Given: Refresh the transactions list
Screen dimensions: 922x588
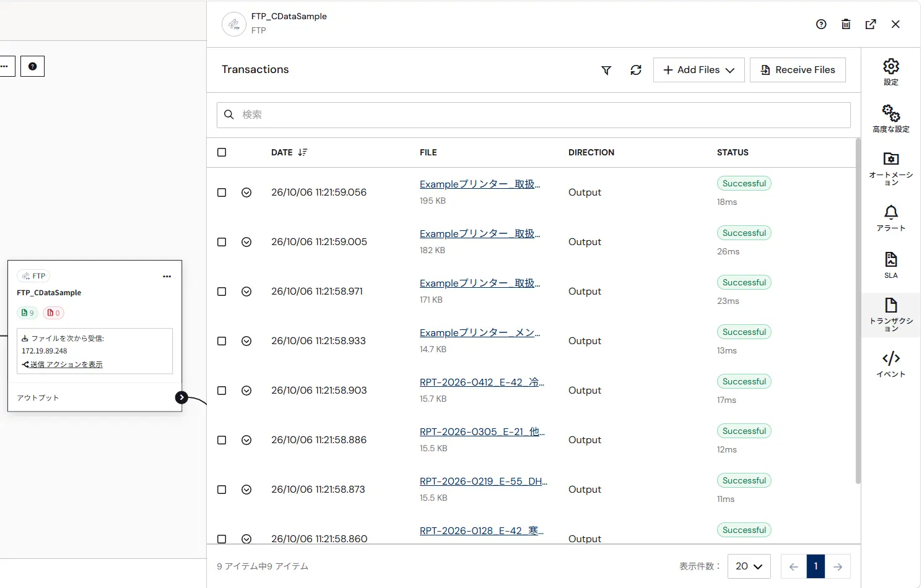Looking at the screenshot, I should [636, 71].
